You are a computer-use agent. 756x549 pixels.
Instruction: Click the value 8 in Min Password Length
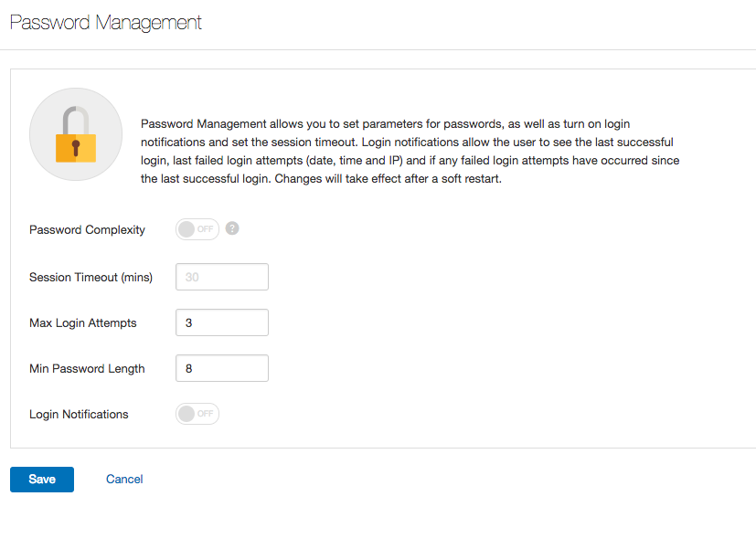click(x=189, y=368)
